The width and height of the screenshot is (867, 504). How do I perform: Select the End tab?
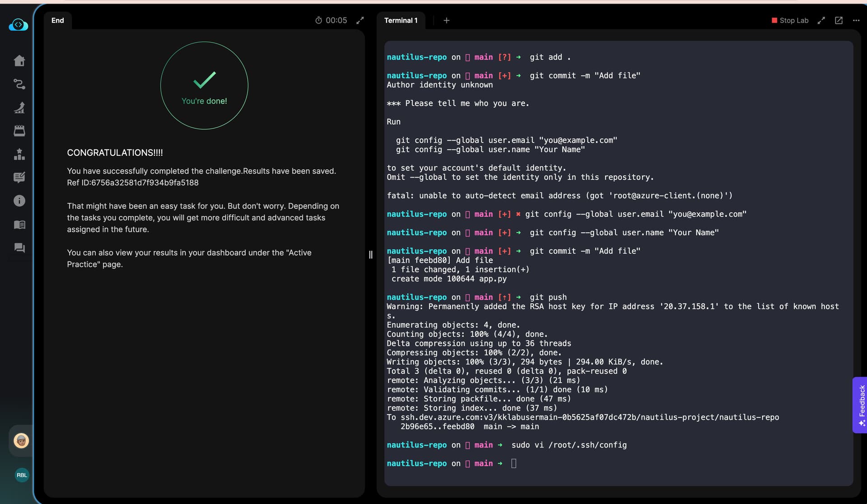pyautogui.click(x=57, y=20)
